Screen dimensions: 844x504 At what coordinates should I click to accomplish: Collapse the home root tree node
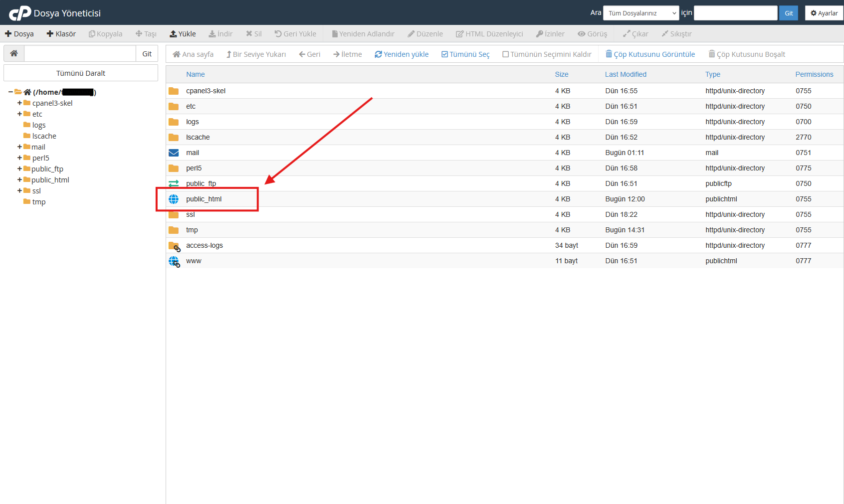10,92
